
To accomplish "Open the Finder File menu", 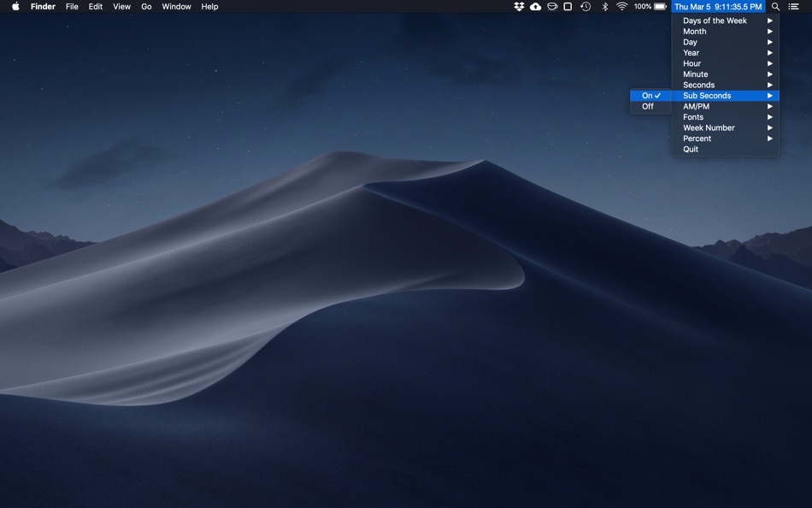I will pyautogui.click(x=71, y=6).
